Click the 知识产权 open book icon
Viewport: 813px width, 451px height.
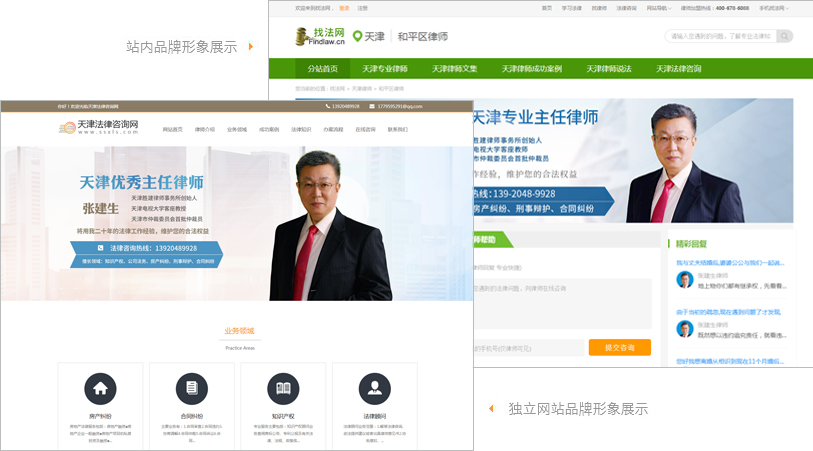[x=283, y=388]
